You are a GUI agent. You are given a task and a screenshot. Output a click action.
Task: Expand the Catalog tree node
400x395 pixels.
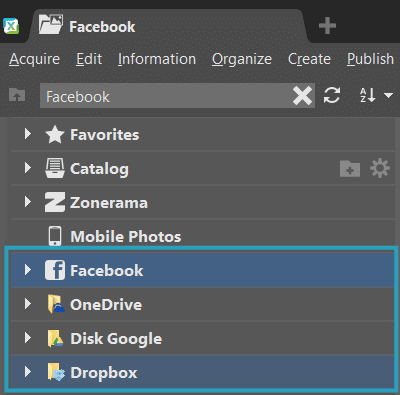coord(28,168)
